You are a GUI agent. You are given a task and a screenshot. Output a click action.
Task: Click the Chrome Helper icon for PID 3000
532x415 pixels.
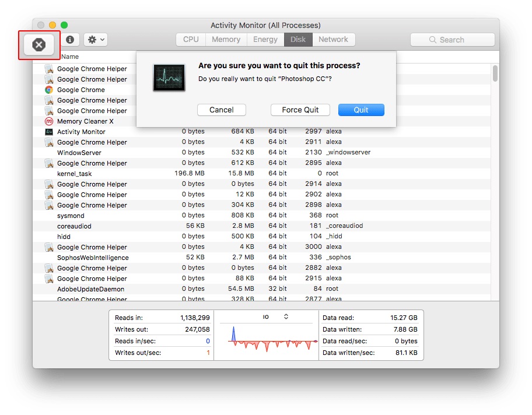tap(49, 248)
